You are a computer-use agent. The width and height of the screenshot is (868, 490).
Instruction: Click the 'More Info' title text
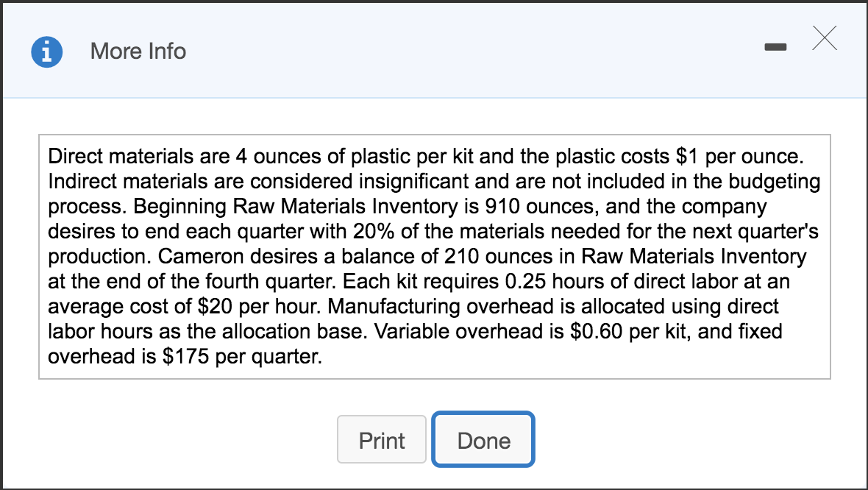coord(138,51)
